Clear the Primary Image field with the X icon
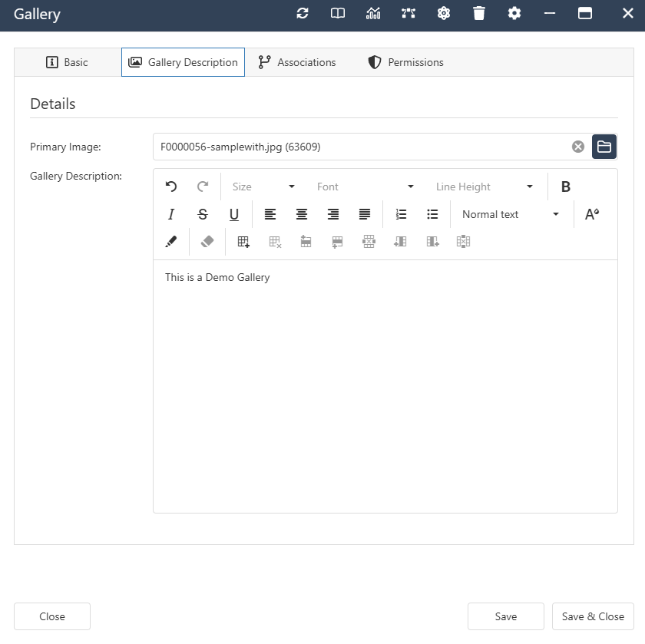Viewport: 645px width, 644px height. tap(577, 146)
